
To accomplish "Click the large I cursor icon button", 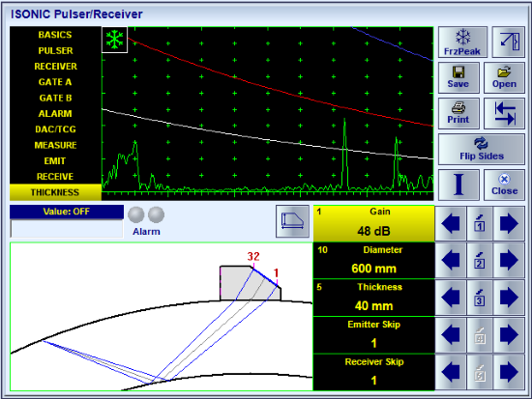I will 458,185.
